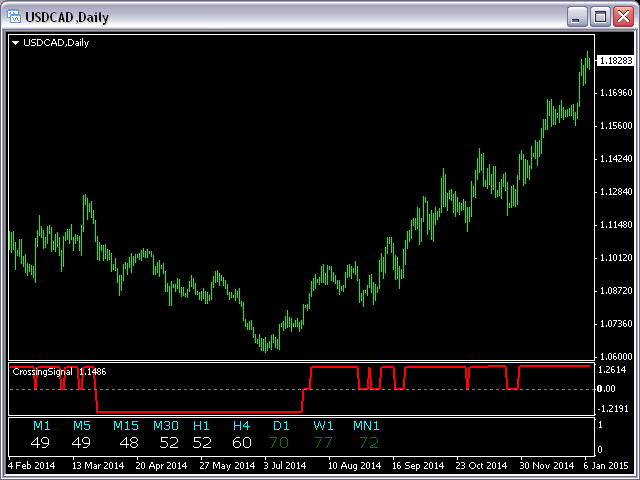The width and height of the screenshot is (640, 480).
Task: Select the D1 timeframe label
Action: coord(281,426)
